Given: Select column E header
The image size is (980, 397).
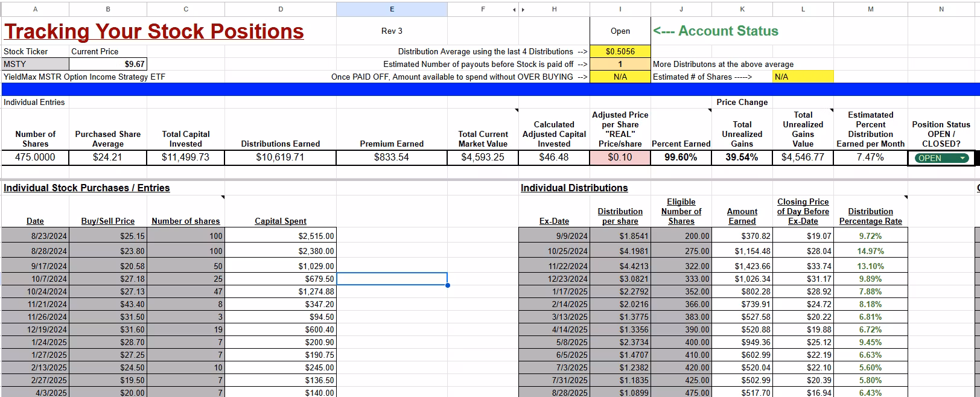Looking at the screenshot, I should pos(392,9).
